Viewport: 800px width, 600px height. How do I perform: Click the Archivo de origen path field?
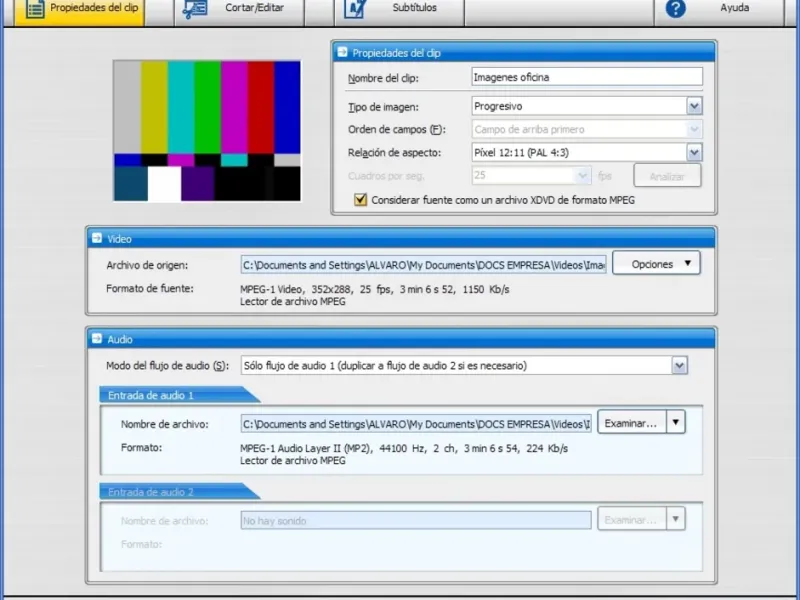pos(423,265)
